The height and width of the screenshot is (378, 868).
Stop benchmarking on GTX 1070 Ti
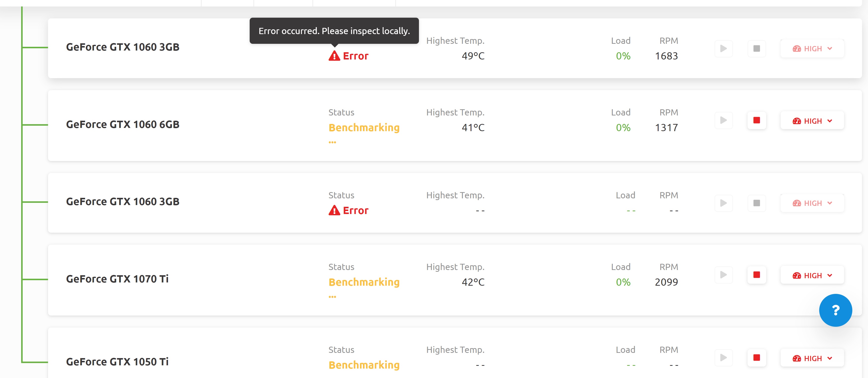click(756, 275)
